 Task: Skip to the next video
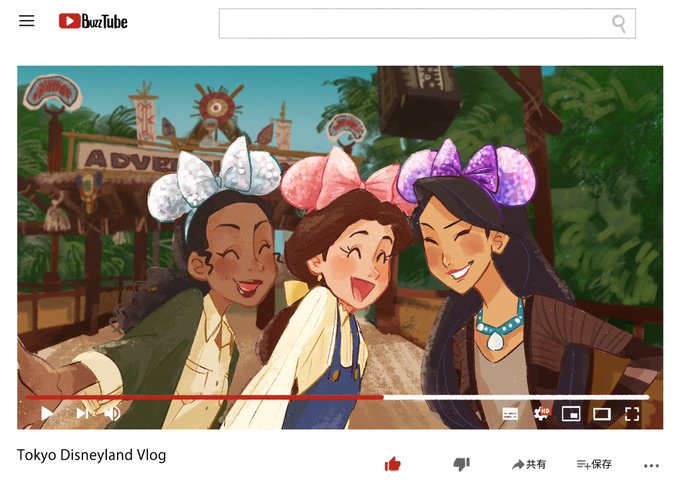coord(82,413)
